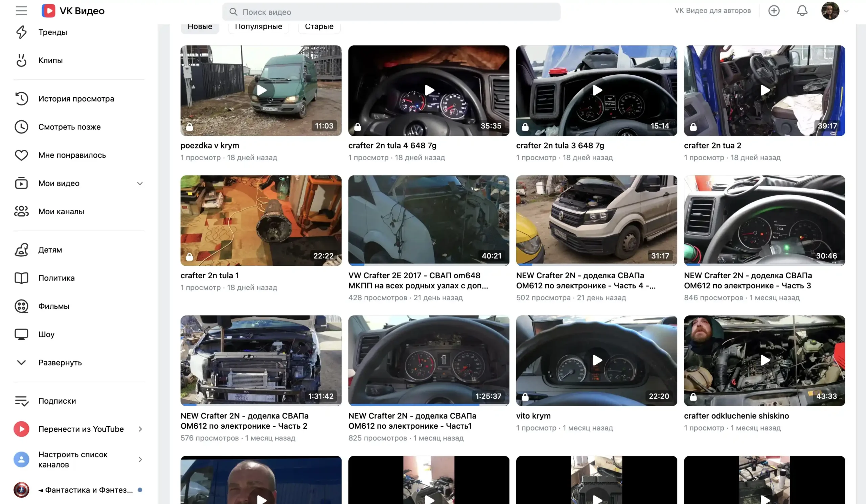Open Тренды from the sidebar
Viewport: 866px width, 504px height.
click(x=52, y=32)
